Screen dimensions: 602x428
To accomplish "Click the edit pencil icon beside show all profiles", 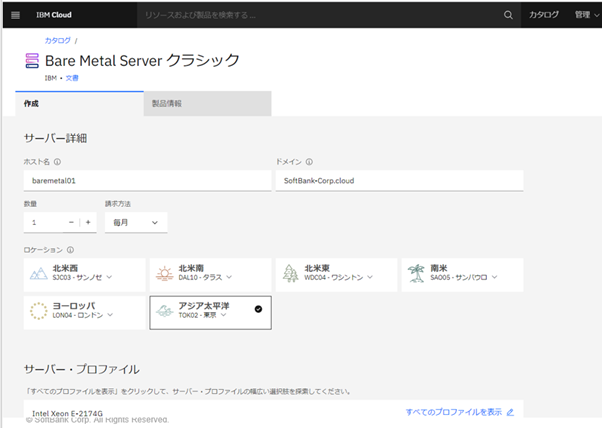I will coord(510,411).
